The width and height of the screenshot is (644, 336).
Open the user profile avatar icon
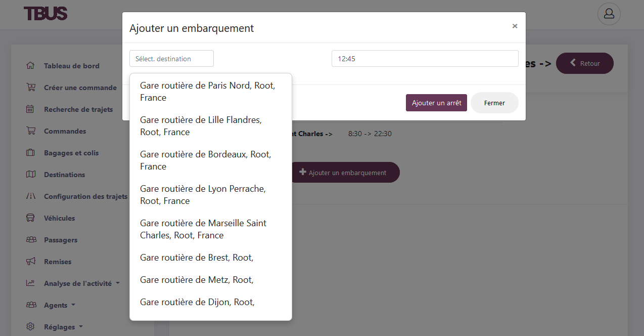609,14
